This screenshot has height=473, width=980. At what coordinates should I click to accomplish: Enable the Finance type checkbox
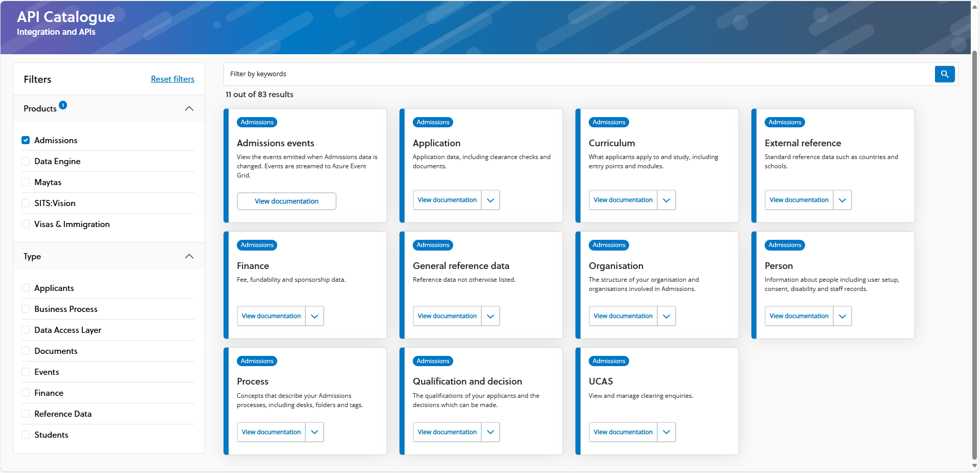pos(26,393)
